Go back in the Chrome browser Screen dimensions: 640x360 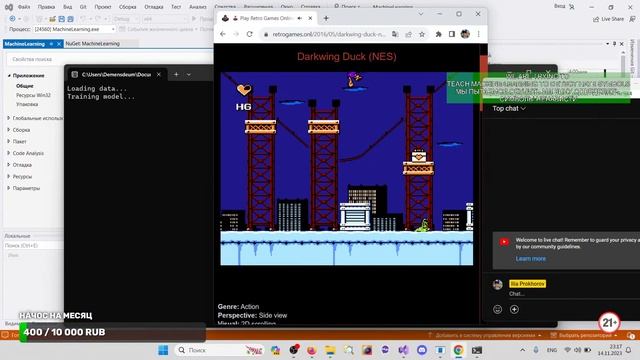point(223,34)
